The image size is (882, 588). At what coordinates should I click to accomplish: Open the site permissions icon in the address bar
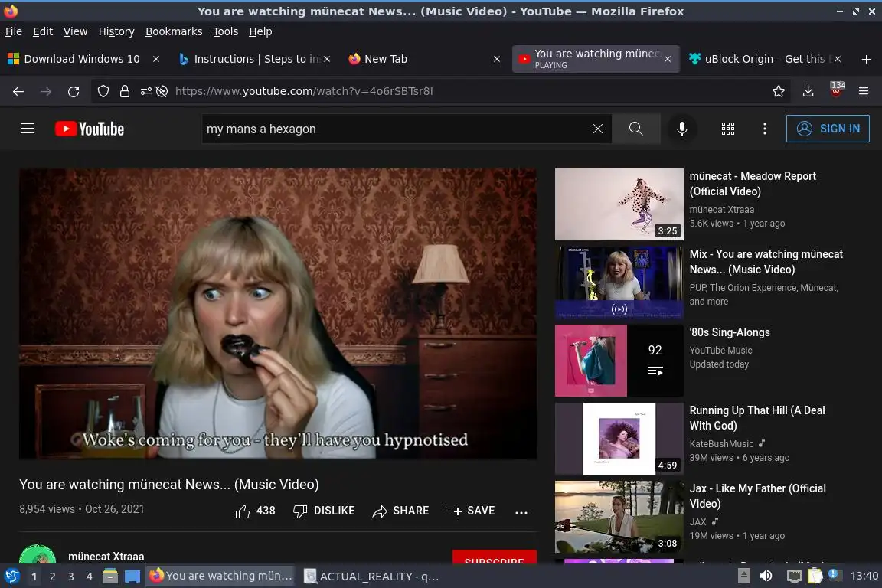tap(145, 91)
